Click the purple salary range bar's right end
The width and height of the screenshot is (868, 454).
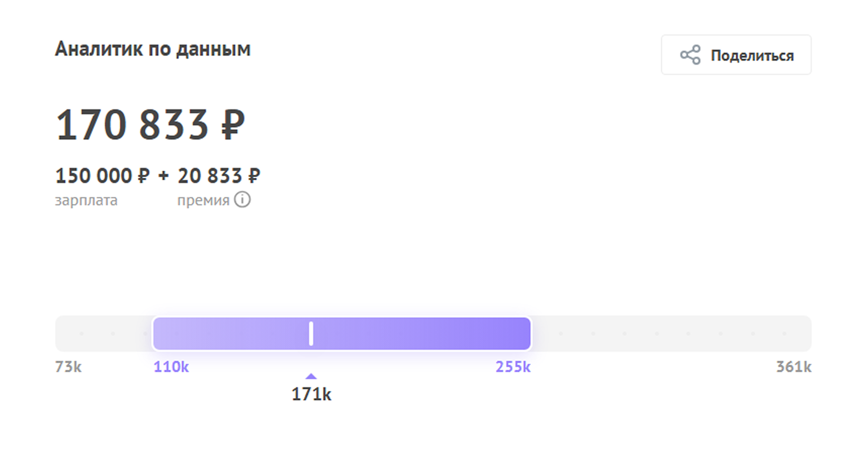click(x=521, y=333)
